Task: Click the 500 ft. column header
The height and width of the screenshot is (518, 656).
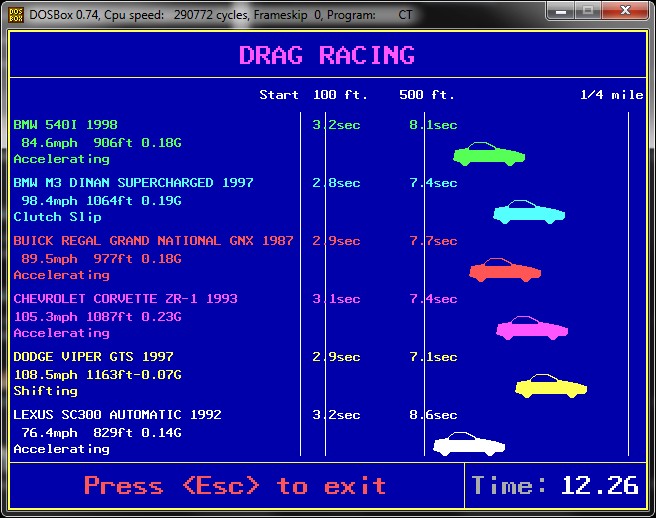Action: [426, 95]
